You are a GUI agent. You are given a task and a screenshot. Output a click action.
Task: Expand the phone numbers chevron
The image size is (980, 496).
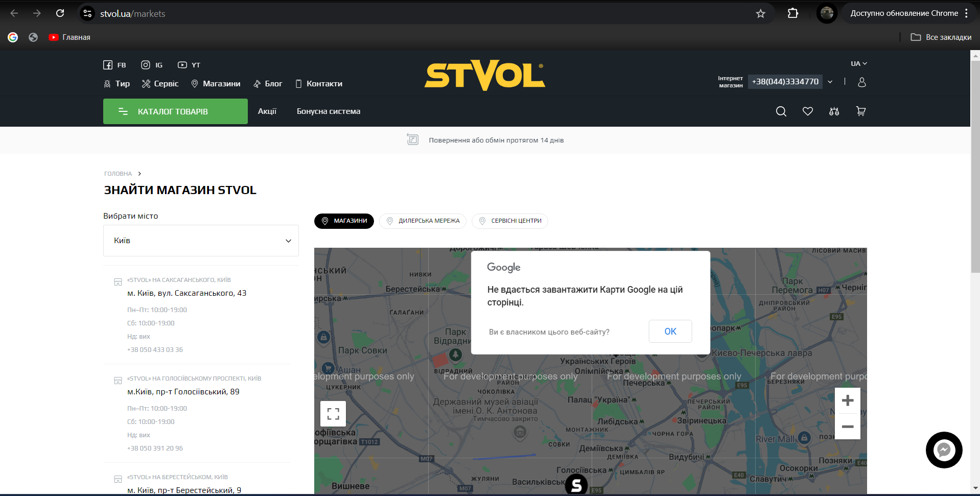pos(830,82)
